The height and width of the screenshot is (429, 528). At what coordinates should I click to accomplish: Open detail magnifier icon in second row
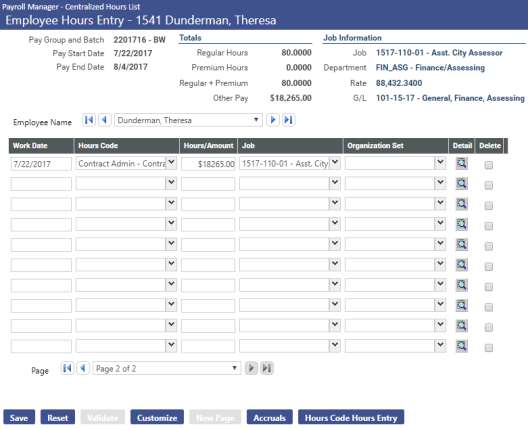click(x=461, y=184)
